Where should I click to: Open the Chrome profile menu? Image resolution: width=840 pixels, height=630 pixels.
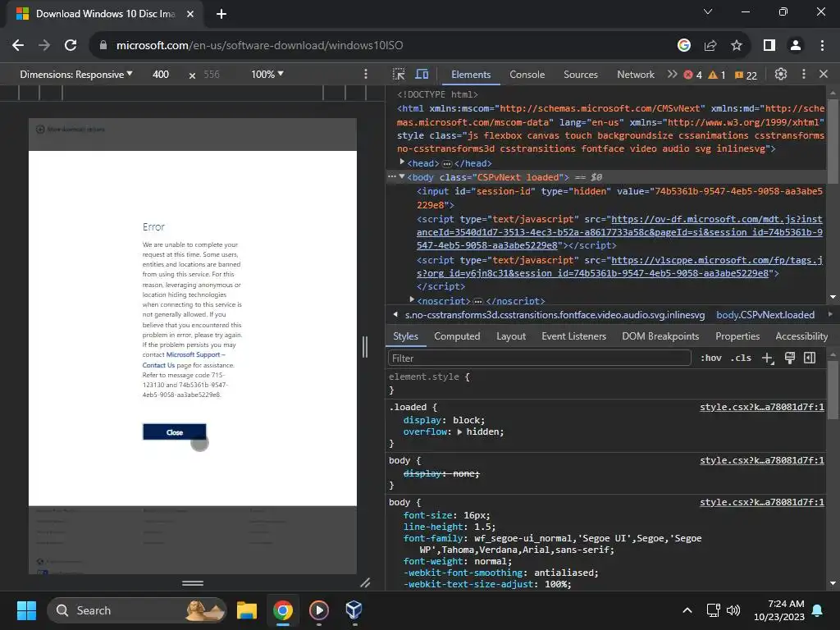796,46
